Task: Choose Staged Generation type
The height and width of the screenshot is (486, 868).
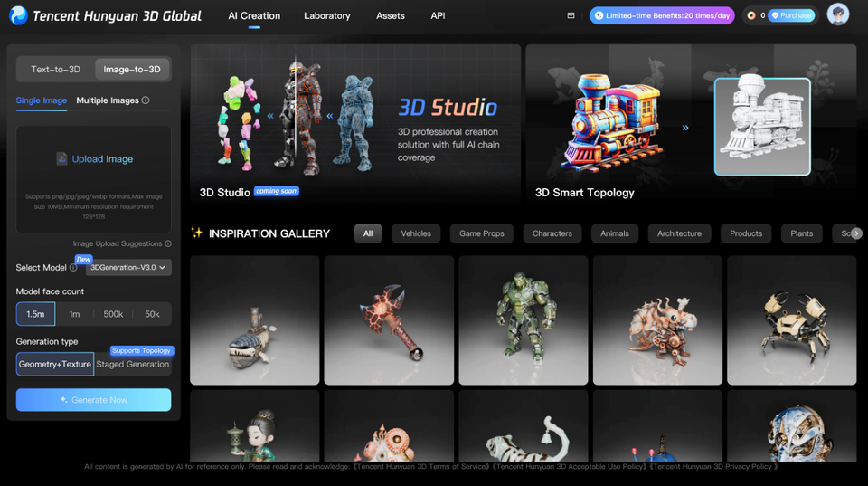Action: click(133, 365)
